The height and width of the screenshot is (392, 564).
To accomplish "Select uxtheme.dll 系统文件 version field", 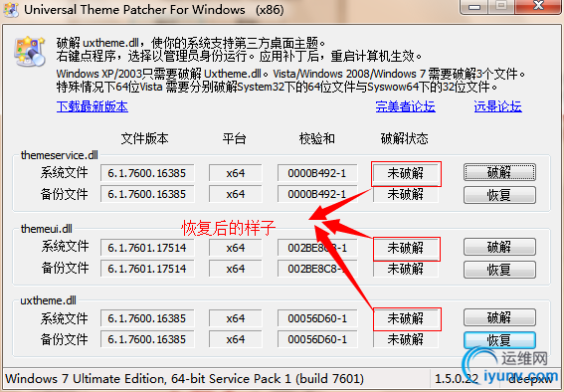I will click(x=147, y=318).
